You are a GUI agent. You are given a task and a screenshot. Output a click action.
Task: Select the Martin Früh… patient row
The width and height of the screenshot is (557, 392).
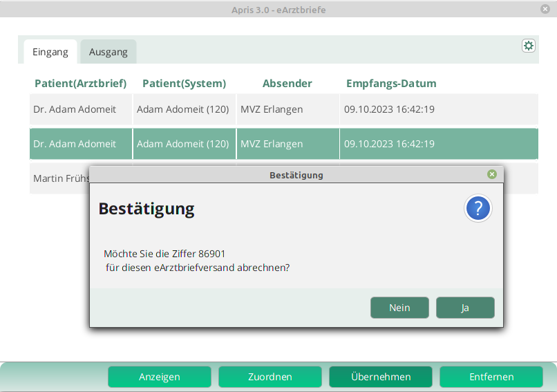point(59,178)
